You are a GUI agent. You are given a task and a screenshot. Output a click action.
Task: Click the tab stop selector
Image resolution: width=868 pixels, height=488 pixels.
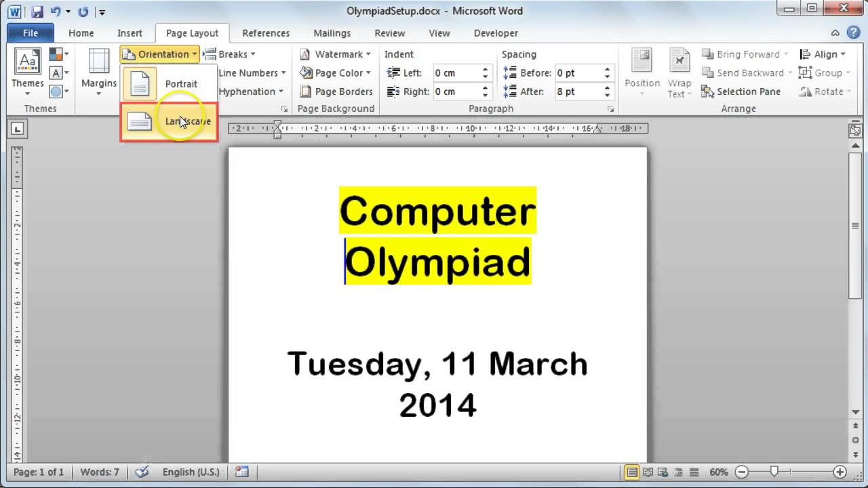(x=17, y=129)
